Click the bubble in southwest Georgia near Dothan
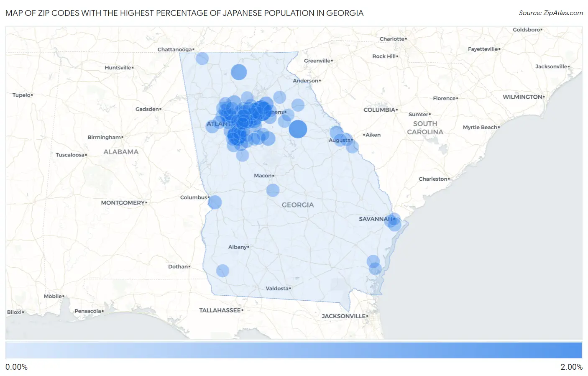The image size is (588, 376). click(222, 271)
